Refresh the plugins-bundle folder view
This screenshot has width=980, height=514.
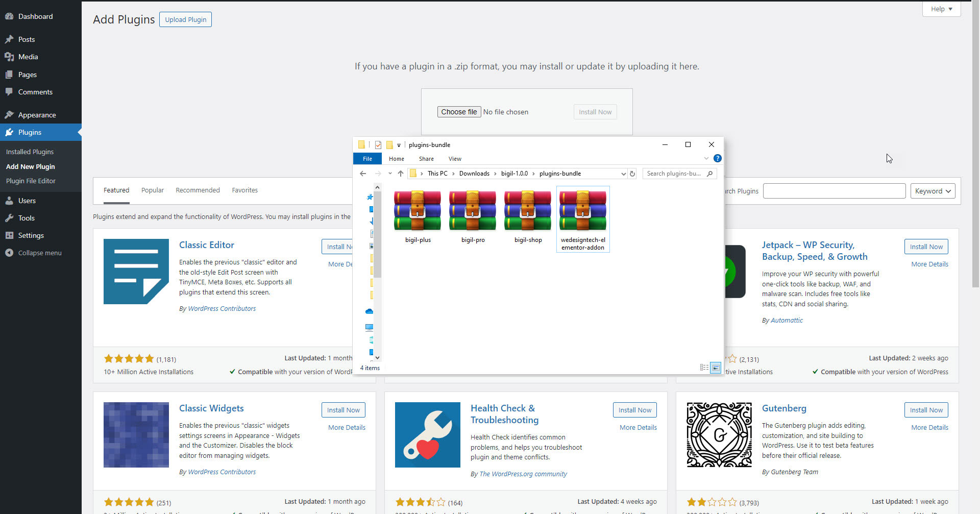(x=632, y=174)
